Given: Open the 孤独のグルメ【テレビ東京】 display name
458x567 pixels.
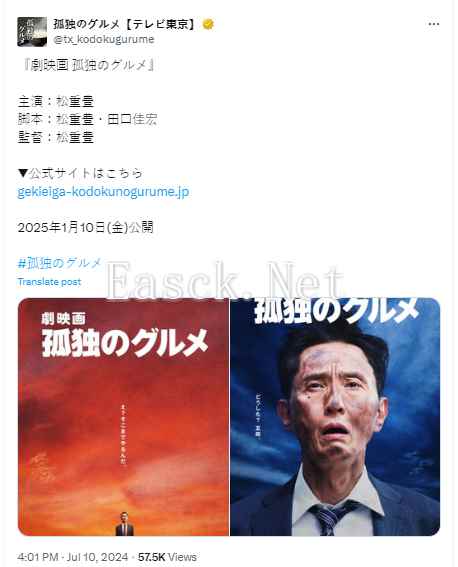Looking at the screenshot, I should (125, 24).
